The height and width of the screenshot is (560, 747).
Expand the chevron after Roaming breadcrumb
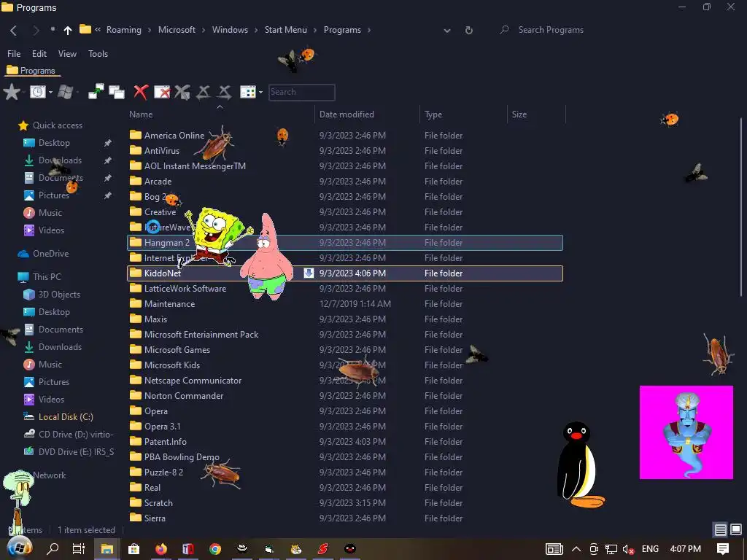click(150, 30)
